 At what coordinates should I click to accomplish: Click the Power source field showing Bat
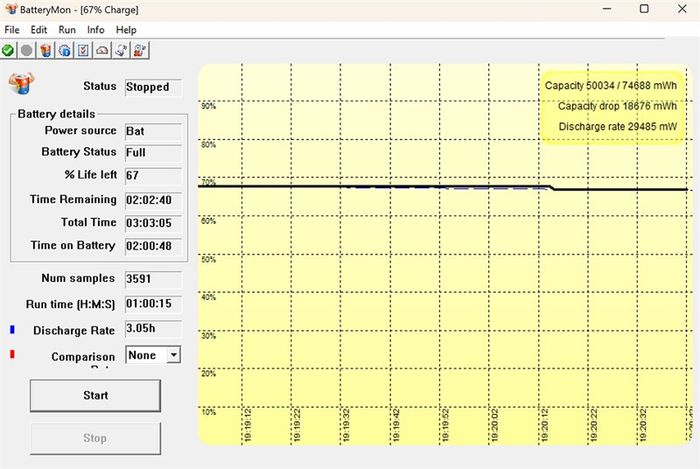click(153, 131)
